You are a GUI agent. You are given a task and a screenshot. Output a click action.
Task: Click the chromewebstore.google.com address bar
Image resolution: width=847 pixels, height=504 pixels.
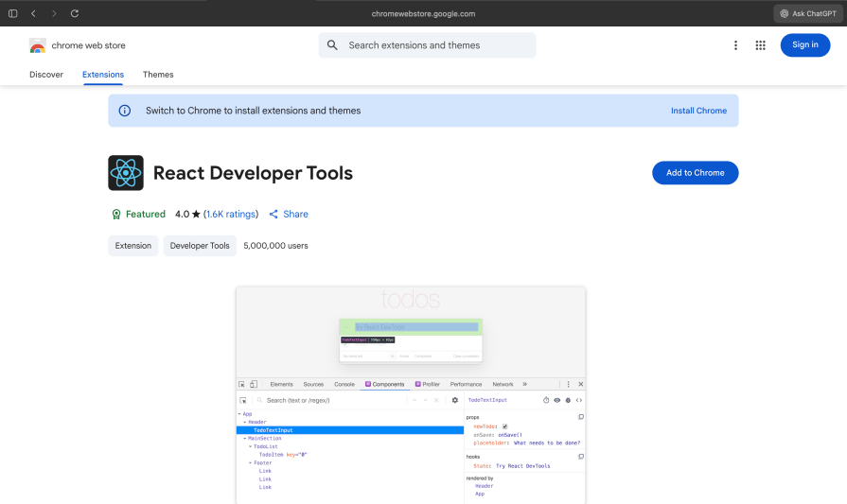(423, 13)
